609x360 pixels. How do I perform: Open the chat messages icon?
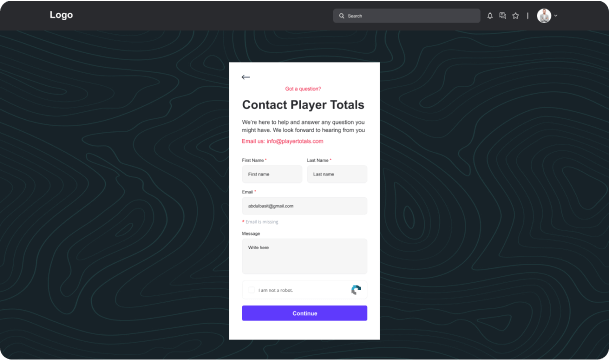point(503,16)
